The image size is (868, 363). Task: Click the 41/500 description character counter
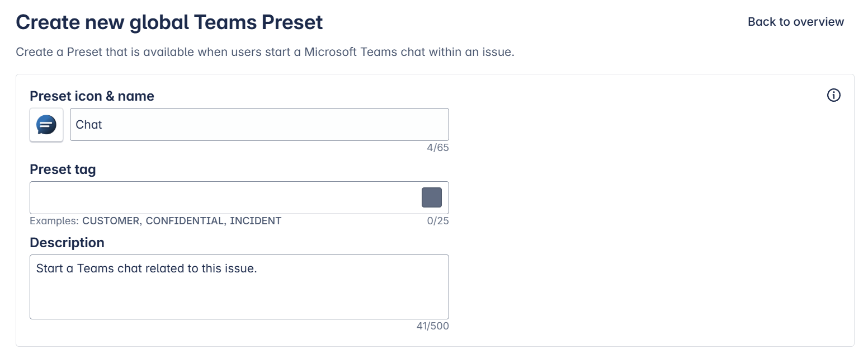[x=432, y=326]
